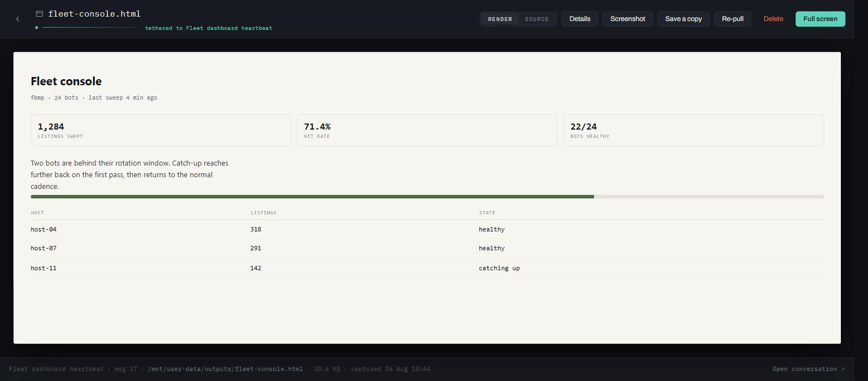
Task: Open the Details panel
Action: (x=580, y=19)
